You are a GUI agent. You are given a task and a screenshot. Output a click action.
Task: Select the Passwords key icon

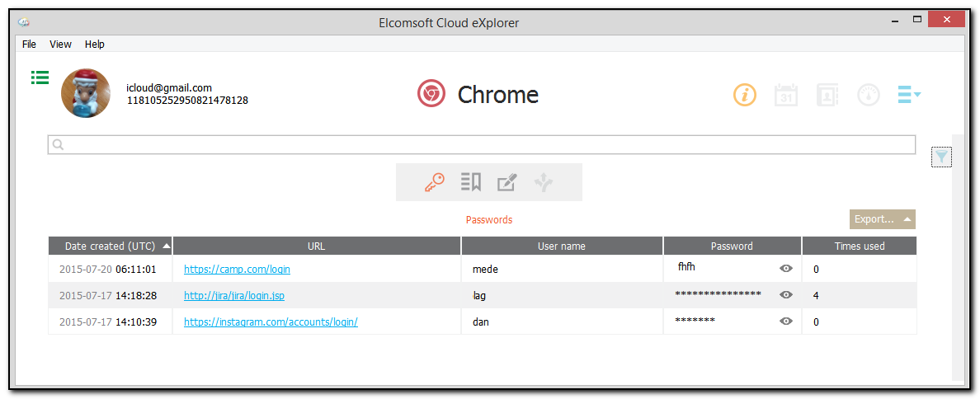click(x=434, y=182)
